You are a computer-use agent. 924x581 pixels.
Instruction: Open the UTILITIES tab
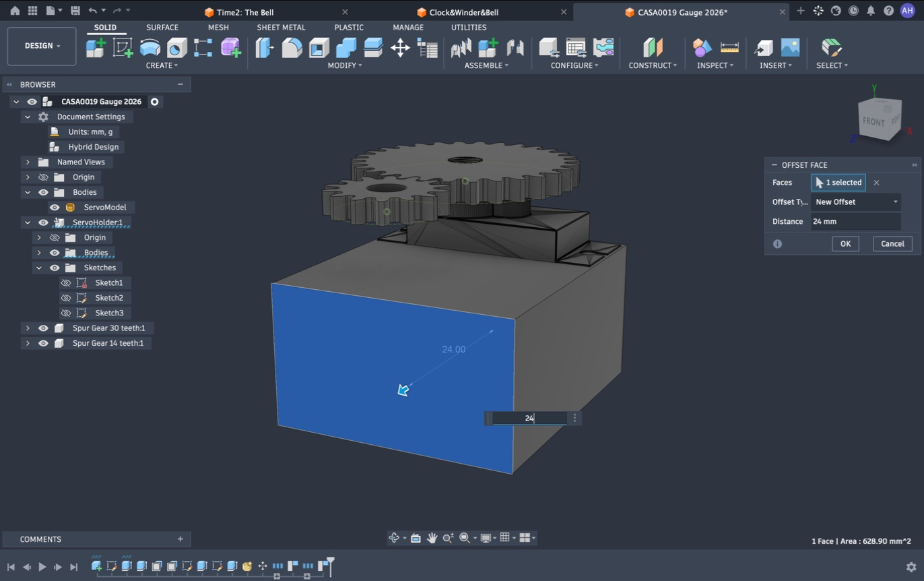(469, 28)
